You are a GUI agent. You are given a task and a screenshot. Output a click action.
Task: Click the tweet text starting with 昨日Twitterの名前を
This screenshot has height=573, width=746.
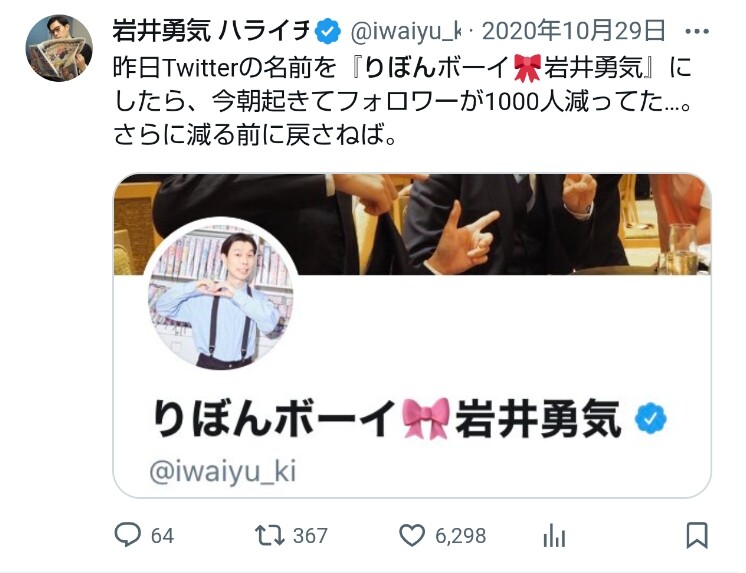[x=402, y=101]
